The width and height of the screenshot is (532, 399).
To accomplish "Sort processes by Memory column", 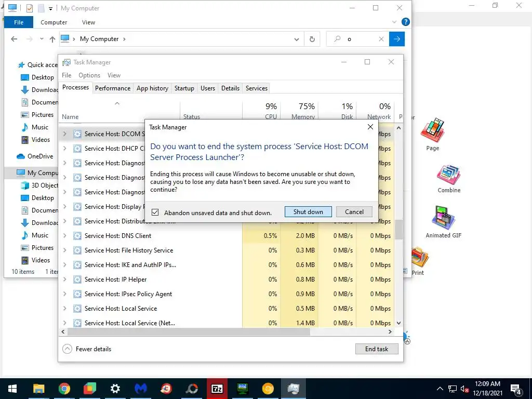I will 300,111.
